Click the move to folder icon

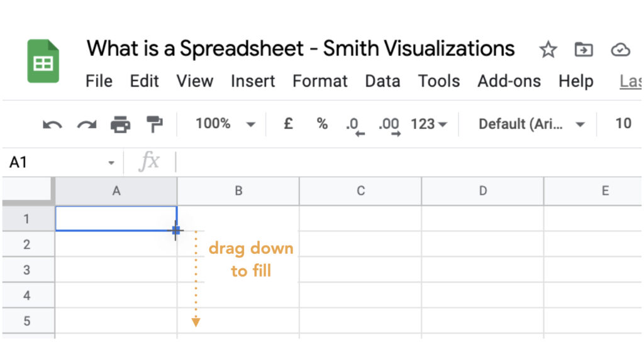click(584, 50)
